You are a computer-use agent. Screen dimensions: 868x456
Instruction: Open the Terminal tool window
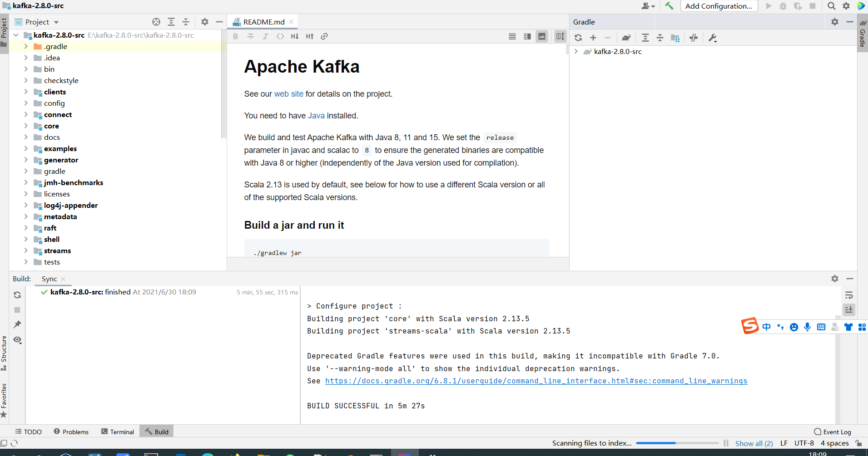(118, 431)
